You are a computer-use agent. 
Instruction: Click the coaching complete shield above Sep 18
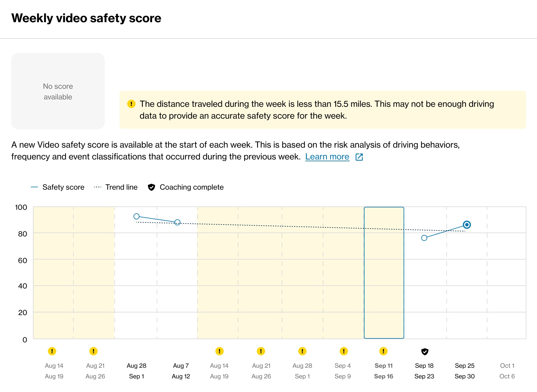(x=425, y=351)
